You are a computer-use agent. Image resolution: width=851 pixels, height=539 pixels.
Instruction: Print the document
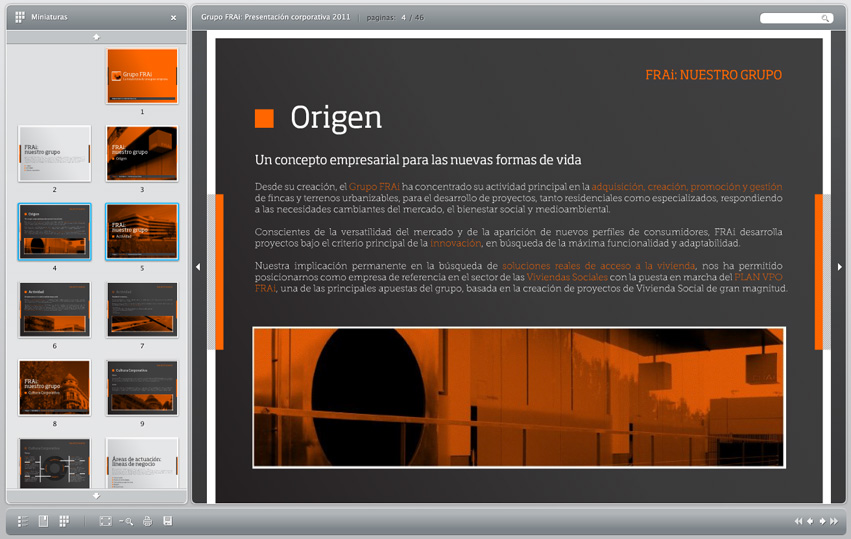pyautogui.click(x=148, y=521)
